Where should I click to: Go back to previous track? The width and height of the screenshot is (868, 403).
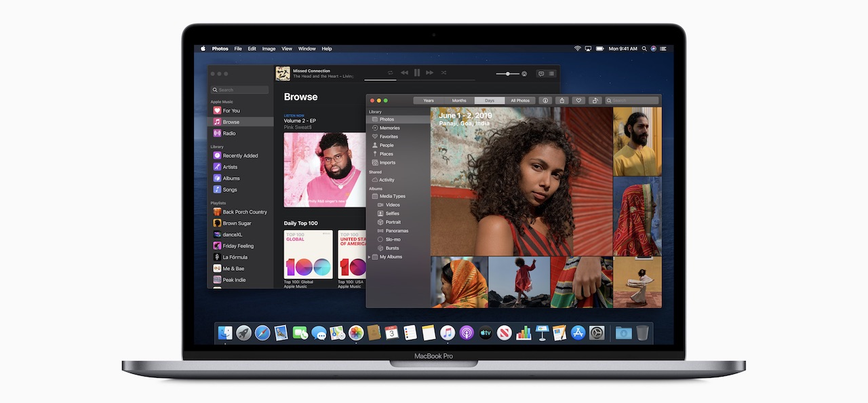click(x=404, y=73)
